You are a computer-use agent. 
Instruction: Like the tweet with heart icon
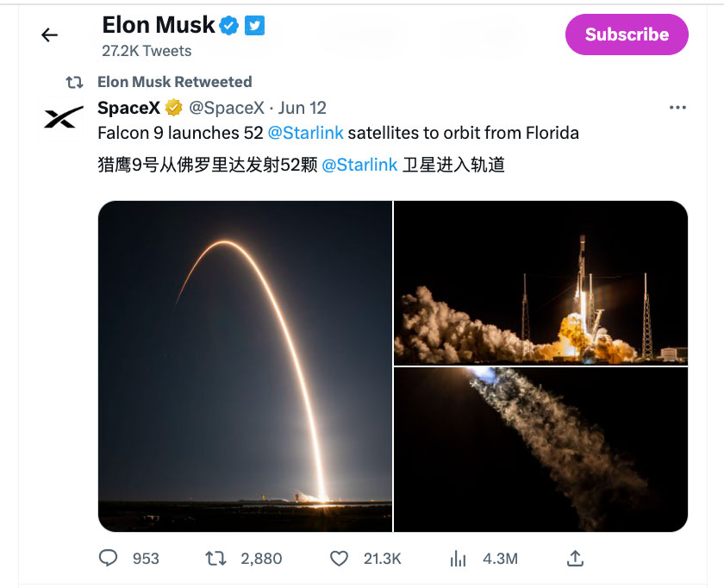tap(340, 559)
